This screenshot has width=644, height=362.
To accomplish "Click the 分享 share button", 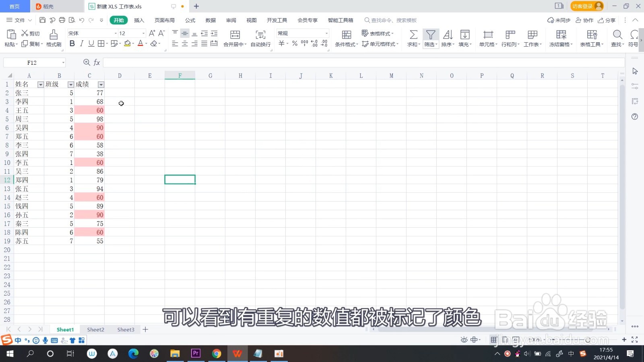I will (607, 20).
